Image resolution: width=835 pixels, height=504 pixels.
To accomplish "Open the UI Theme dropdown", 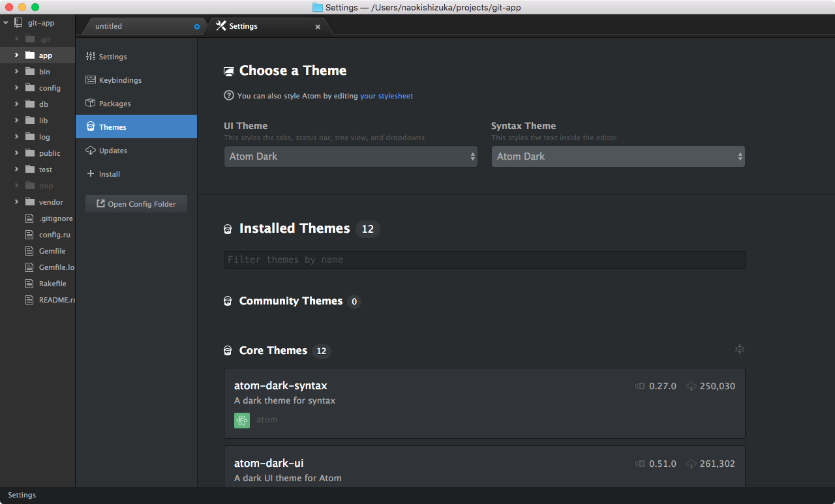I will coord(351,156).
